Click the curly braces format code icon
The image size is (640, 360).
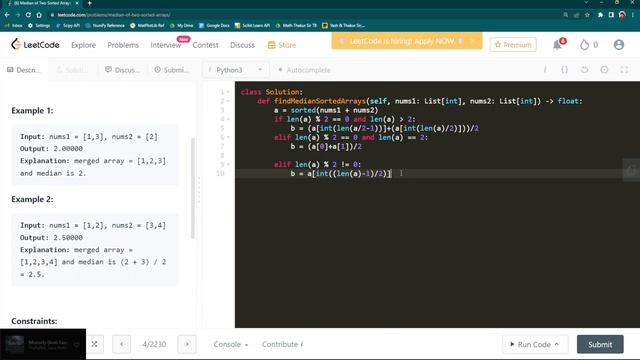(564, 70)
